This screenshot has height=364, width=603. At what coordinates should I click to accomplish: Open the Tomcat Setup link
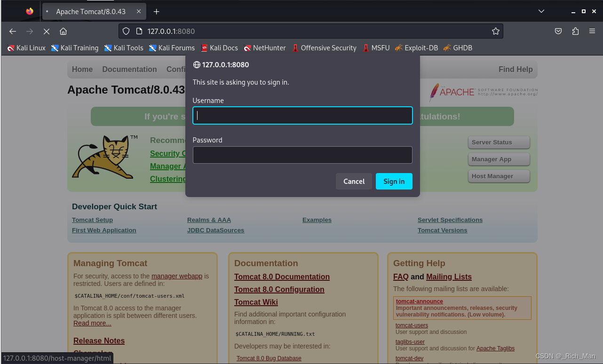pos(92,220)
